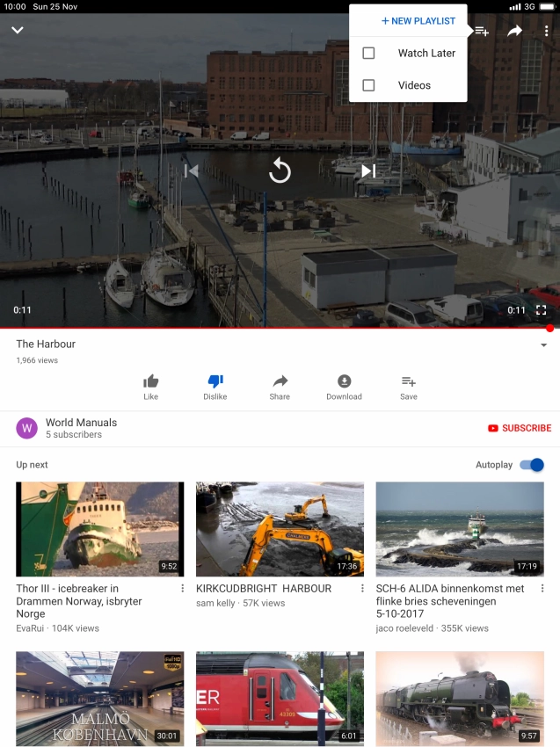Subscribe to the World Manuals channel
Viewport: 560px width, 747px height.
520,428
